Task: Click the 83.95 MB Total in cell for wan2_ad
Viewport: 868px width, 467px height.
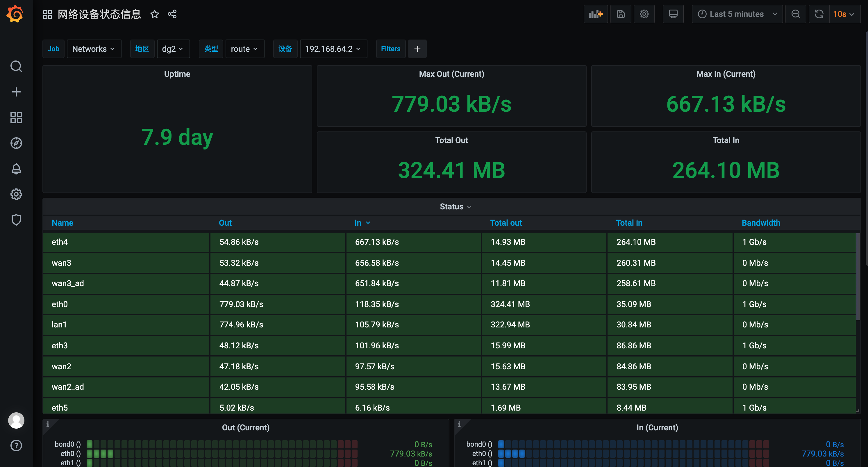Action: pos(670,387)
